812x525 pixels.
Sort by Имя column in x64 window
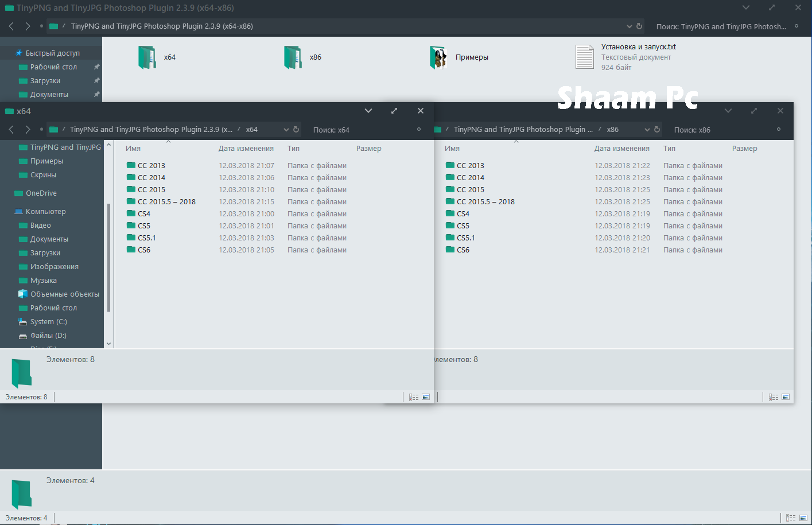pos(133,149)
